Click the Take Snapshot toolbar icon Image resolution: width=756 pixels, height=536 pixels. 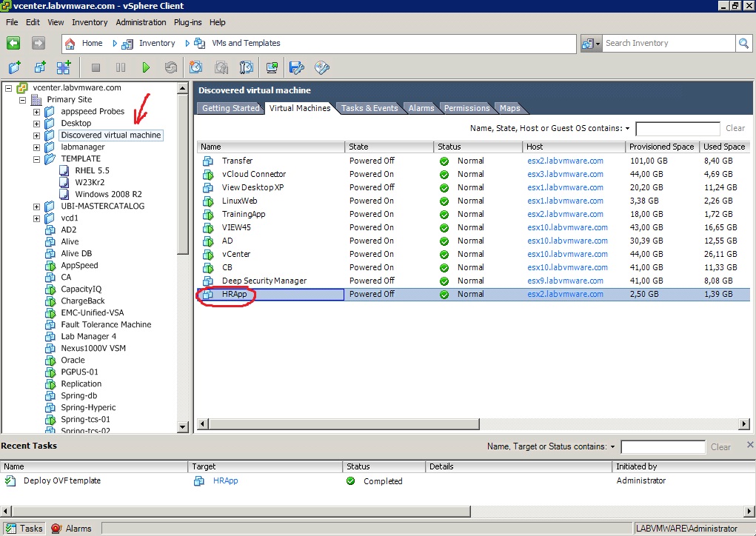pyautogui.click(x=195, y=67)
